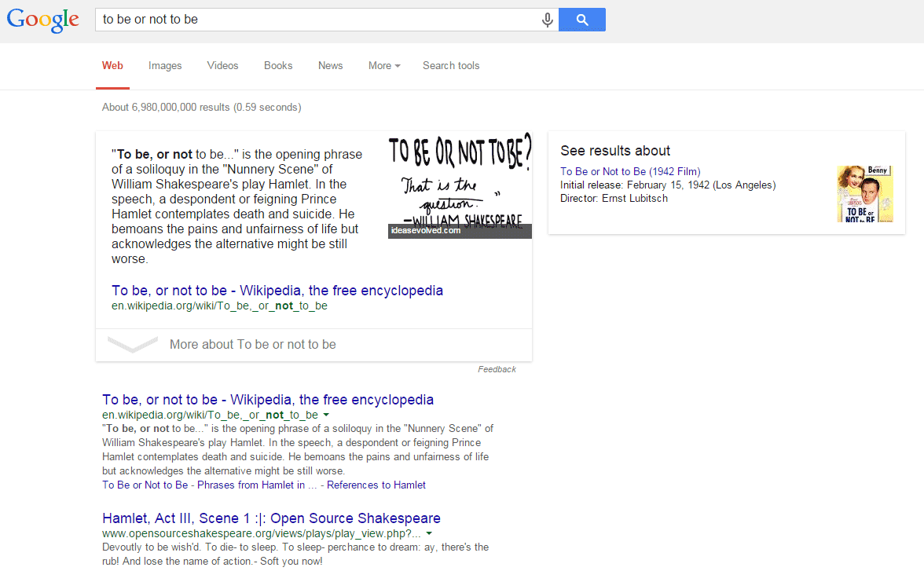Select the Web tab

tap(112, 65)
